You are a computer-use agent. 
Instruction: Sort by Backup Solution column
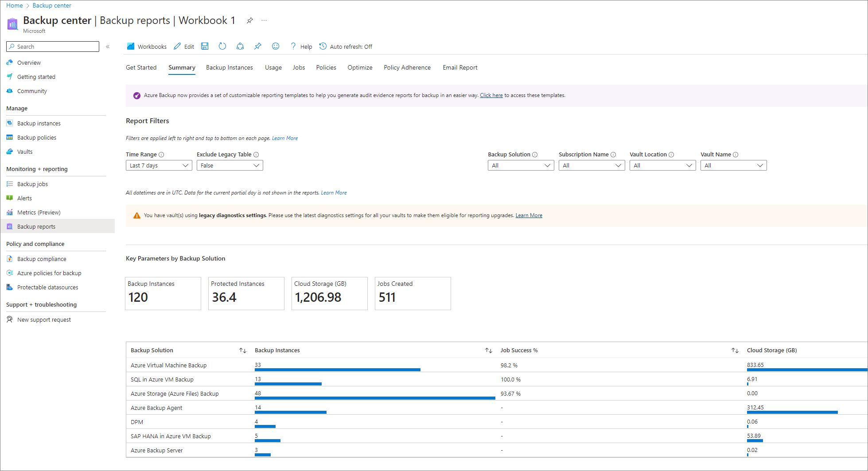click(242, 350)
